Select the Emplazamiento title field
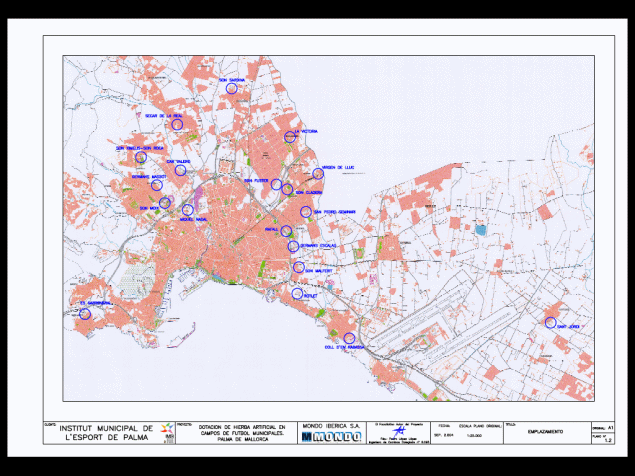 point(545,431)
